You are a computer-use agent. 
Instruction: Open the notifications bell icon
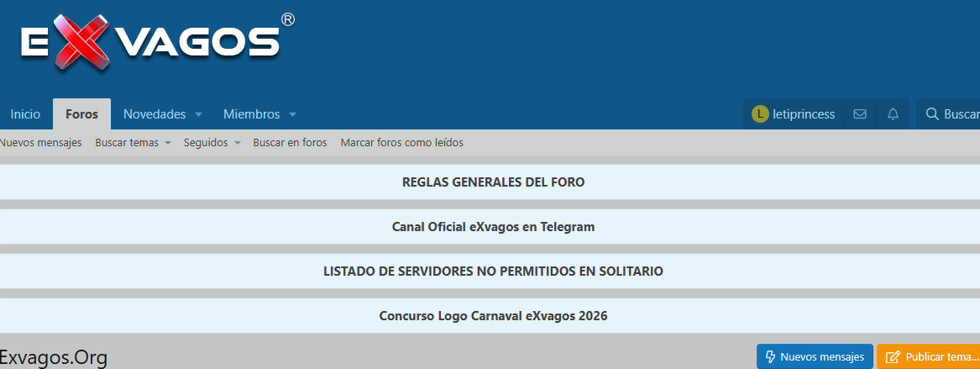[893, 114]
